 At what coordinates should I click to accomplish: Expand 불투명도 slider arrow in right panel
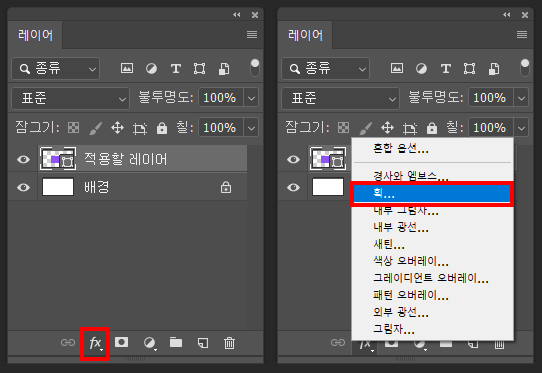tap(521, 98)
